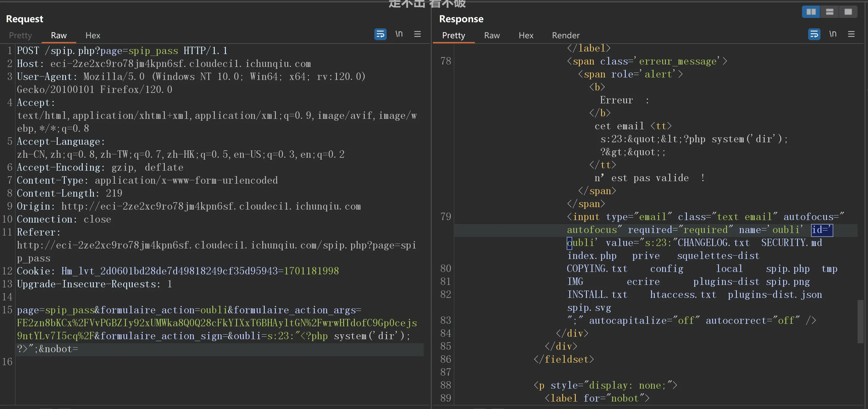This screenshot has width=868, height=409.
Task: Click htaccess.txt in response output
Action: [683, 295]
